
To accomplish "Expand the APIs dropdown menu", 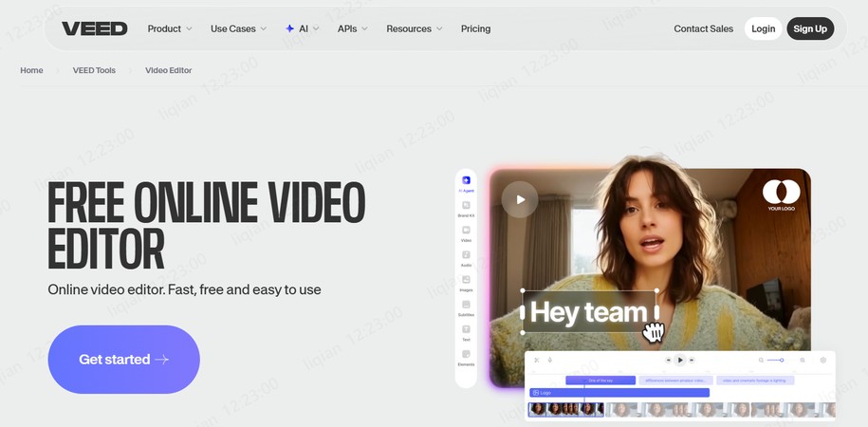I will tap(353, 28).
